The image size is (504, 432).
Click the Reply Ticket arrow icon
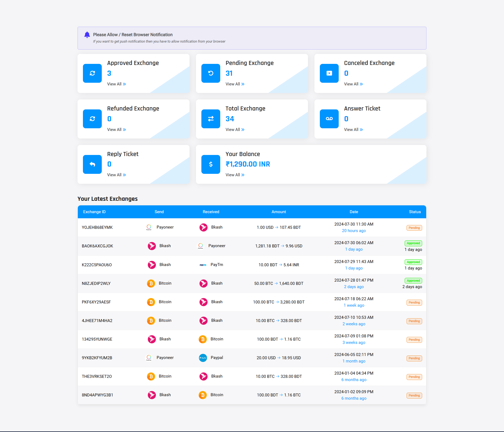pos(92,164)
